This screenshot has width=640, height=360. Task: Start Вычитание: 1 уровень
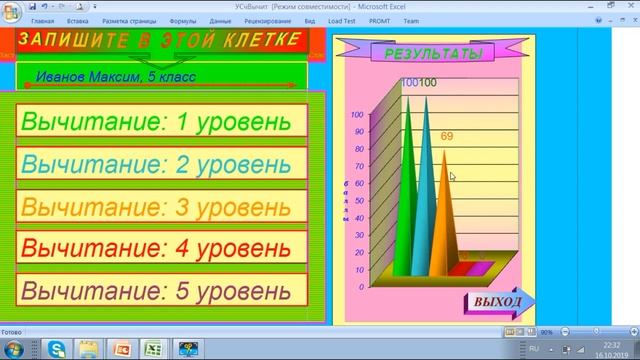pos(162,120)
